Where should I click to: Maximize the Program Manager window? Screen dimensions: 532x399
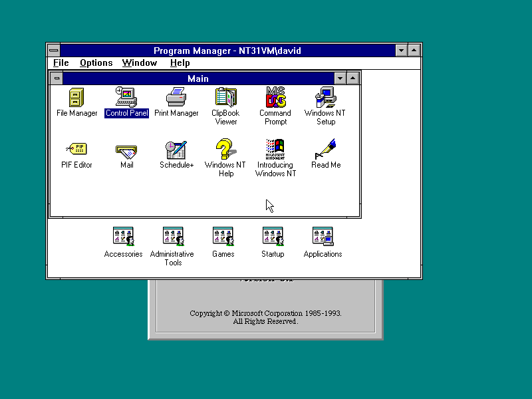[414, 51]
